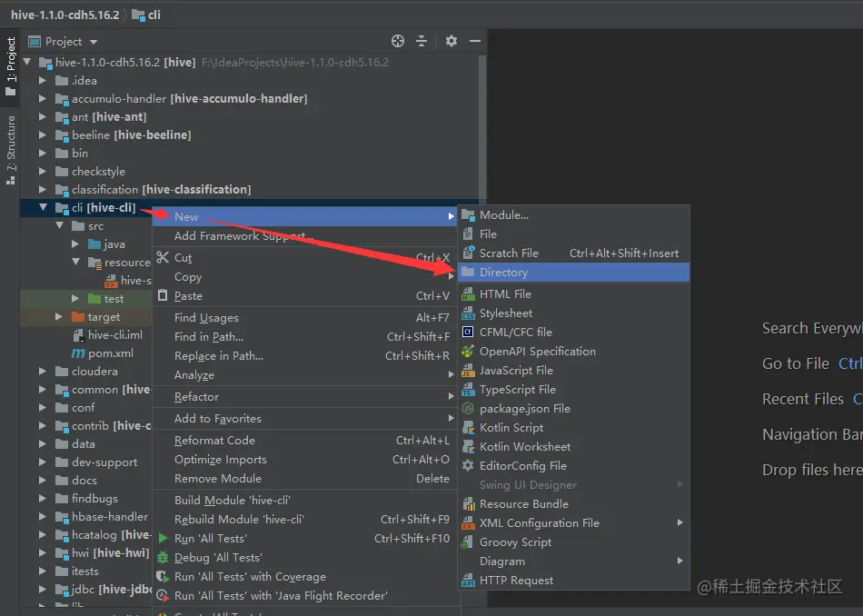Open the New submenu entry

click(305, 216)
